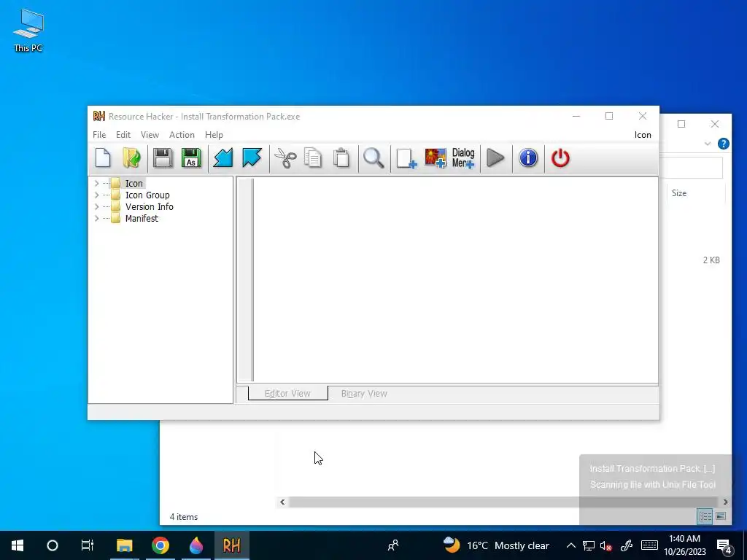Switch Explorer to large icons view
This screenshot has width=747, height=560.
[x=721, y=516]
